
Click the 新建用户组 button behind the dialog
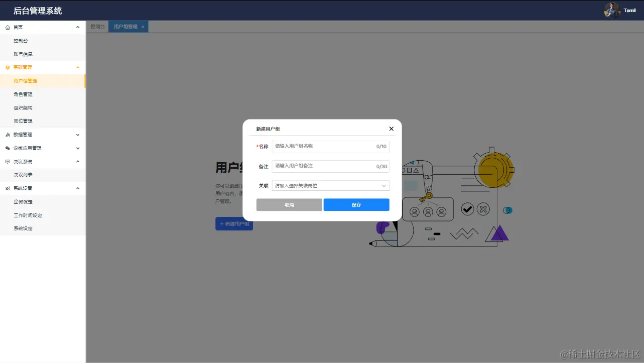[234, 224]
